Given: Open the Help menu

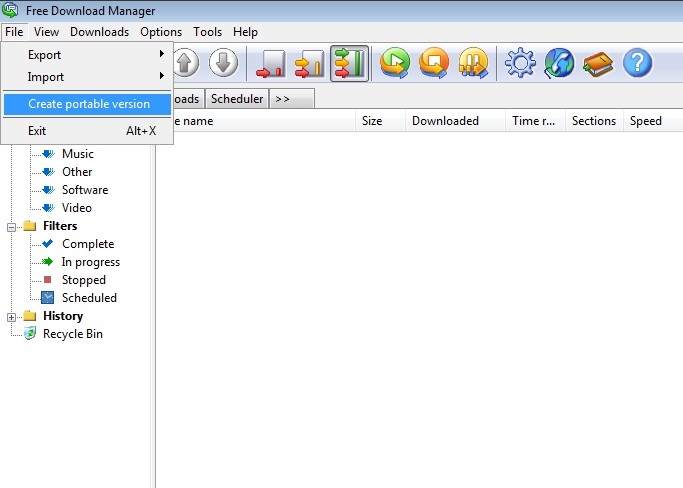Looking at the screenshot, I should tap(245, 32).
